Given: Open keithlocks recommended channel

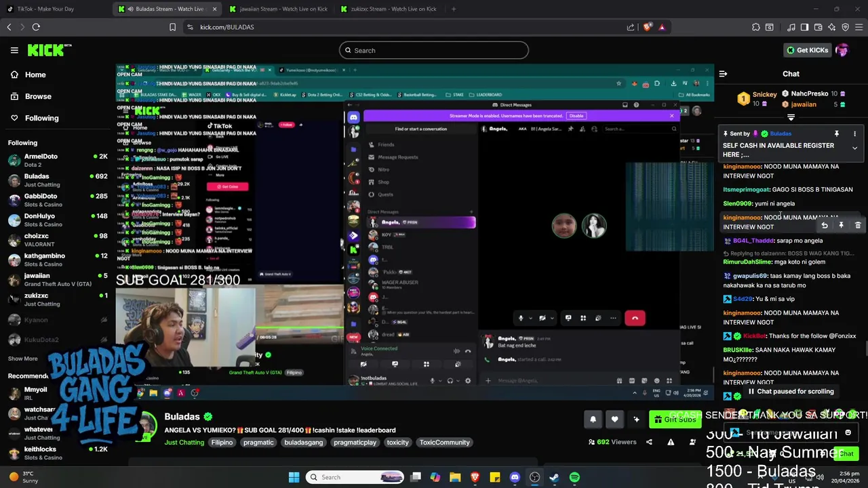Looking at the screenshot, I should point(58,453).
